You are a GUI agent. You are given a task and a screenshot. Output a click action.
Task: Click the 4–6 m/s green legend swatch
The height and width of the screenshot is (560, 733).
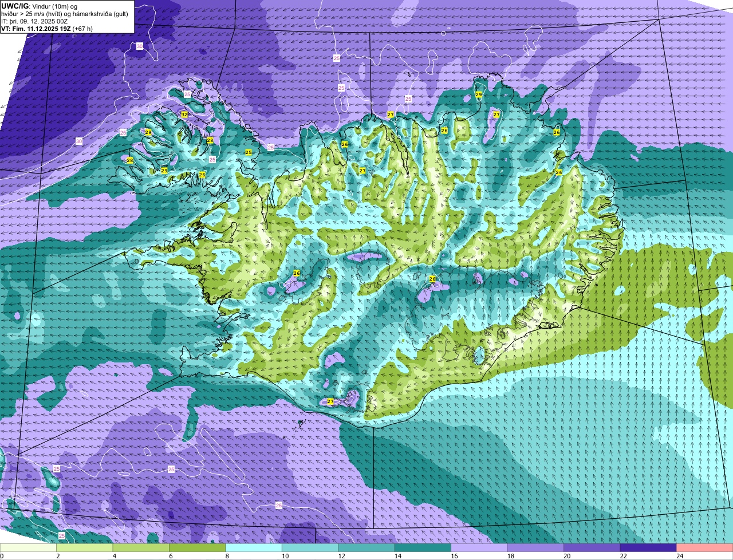[x=141, y=548]
